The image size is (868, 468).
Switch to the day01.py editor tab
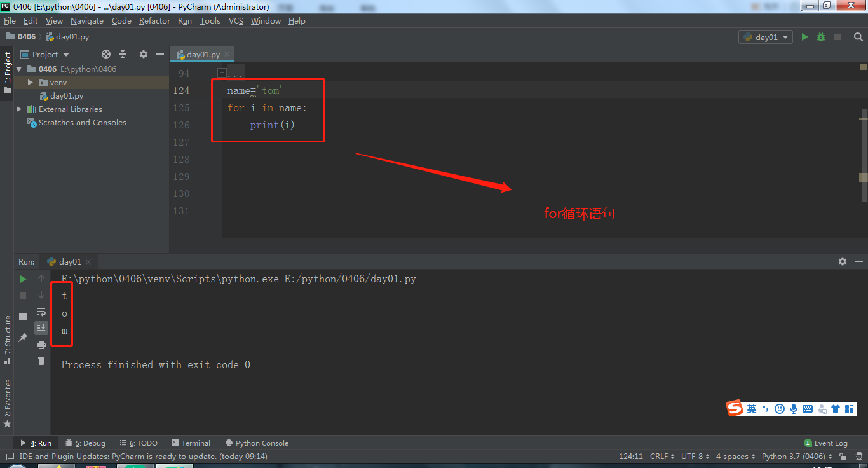pos(203,55)
